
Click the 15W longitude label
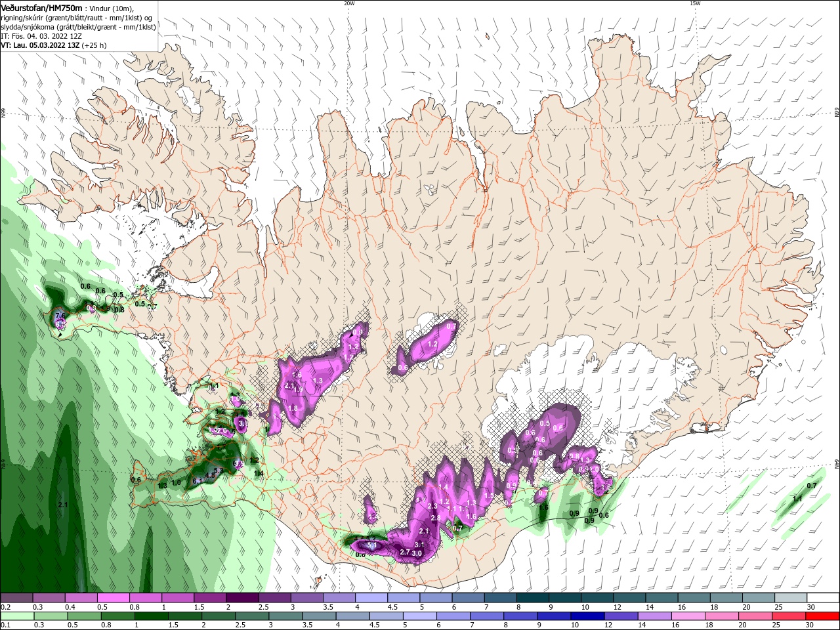coord(695,3)
